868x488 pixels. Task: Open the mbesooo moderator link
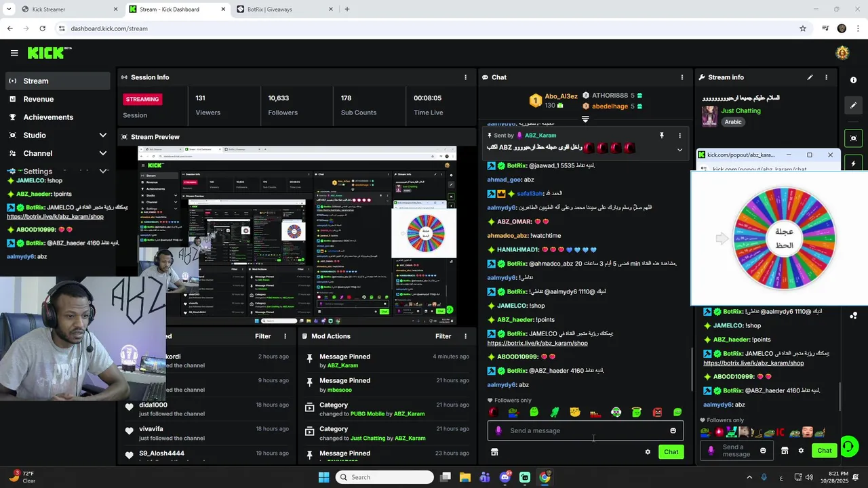point(340,390)
